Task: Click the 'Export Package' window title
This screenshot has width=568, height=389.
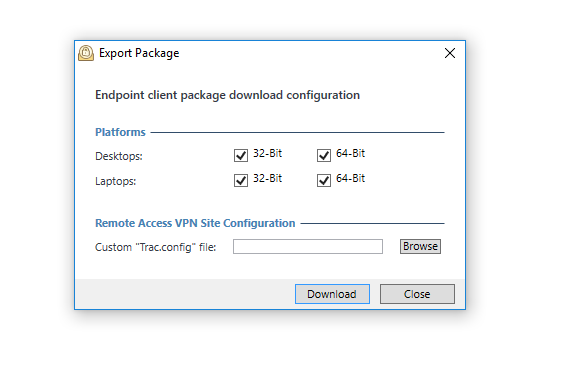Action: click(x=139, y=53)
